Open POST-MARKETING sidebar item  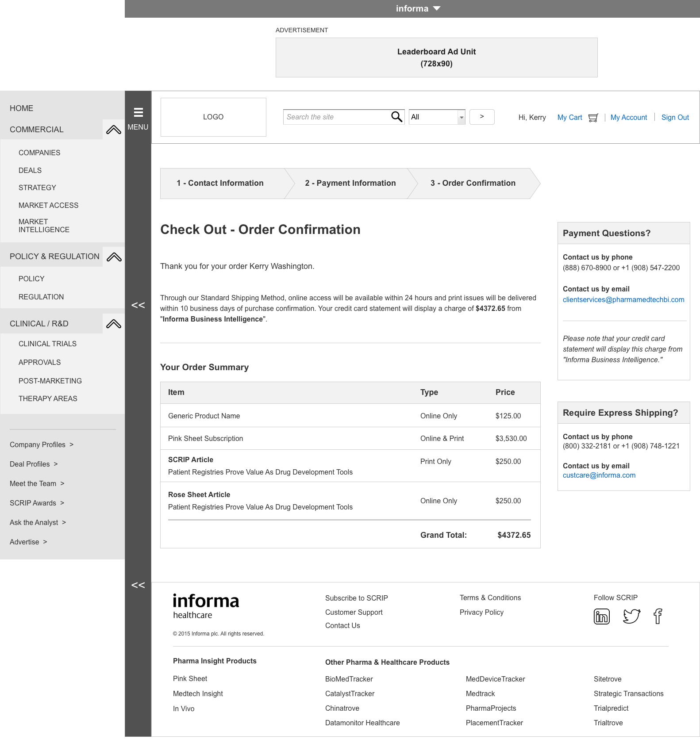[50, 381]
